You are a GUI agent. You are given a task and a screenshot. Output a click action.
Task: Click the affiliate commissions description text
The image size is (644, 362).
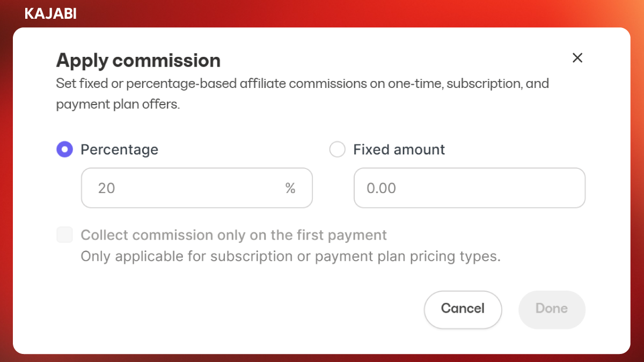pyautogui.click(x=302, y=84)
